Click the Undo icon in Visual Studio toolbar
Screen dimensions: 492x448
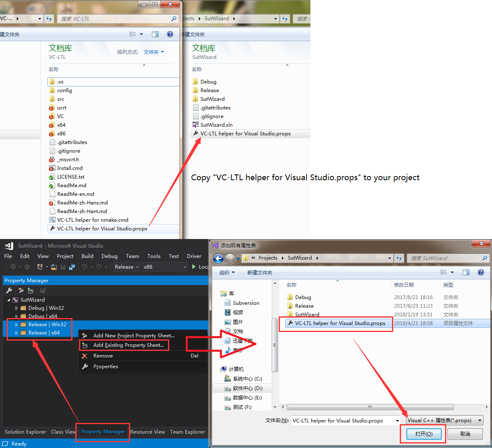coord(84,267)
